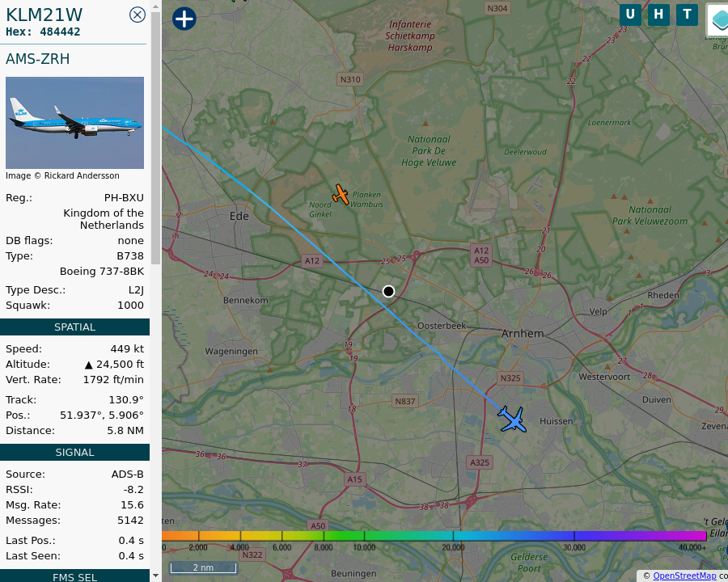Click the Wageningen label on map
Viewport: 728px width, 582px height.
(231, 352)
